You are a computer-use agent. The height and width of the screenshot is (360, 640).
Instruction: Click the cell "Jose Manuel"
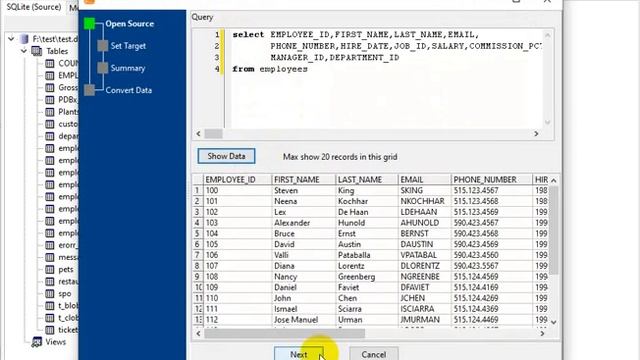coord(304,320)
